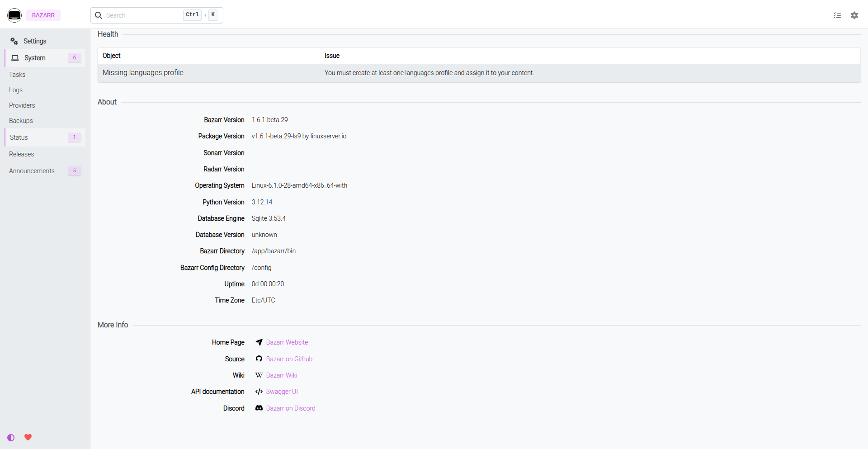Click the Status badge showing 1

pyautogui.click(x=75, y=137)
